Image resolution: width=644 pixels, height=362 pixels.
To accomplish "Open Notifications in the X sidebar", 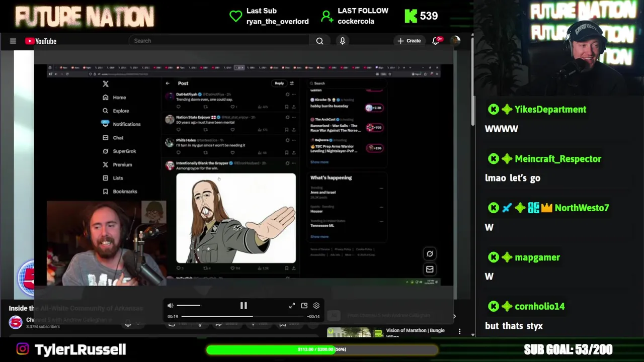I will (x=121, y=124).
